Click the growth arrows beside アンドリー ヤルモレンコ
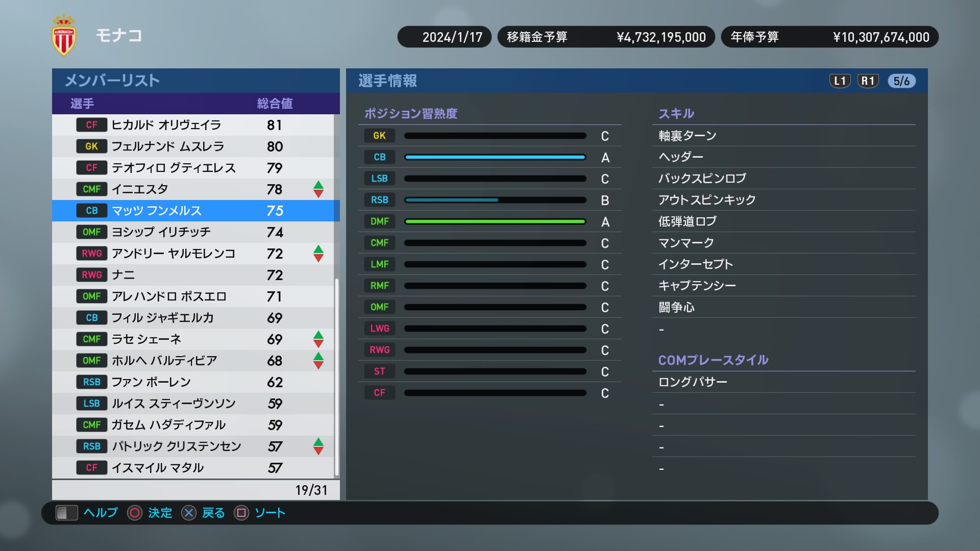Viewport: 980px width, 551px height. click(x=318, y=254)
